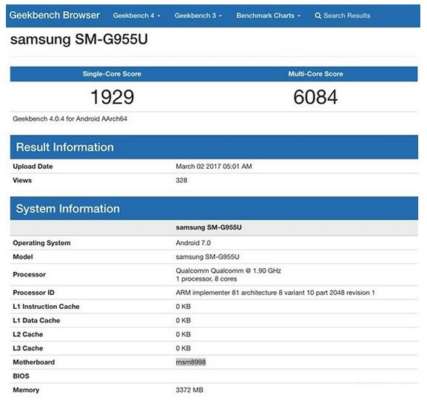Select the highlighted msm8998 motherboard value

pyautogui.click(x=191, y=362)
